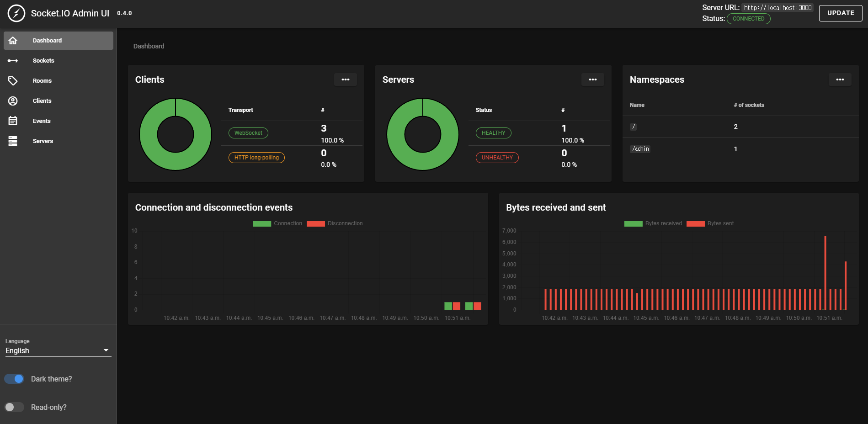This screenshot has width=868, height=424.
Task: Click the UNHEALTHY status chip
Action: (x=497, y=158)
